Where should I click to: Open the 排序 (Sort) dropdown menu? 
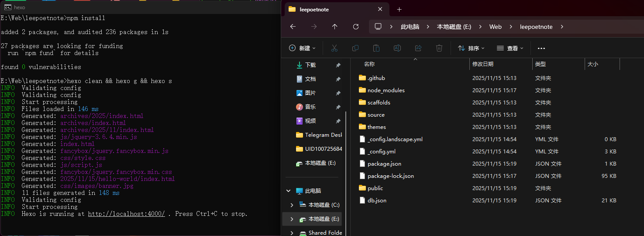click(x=471, y=48)
